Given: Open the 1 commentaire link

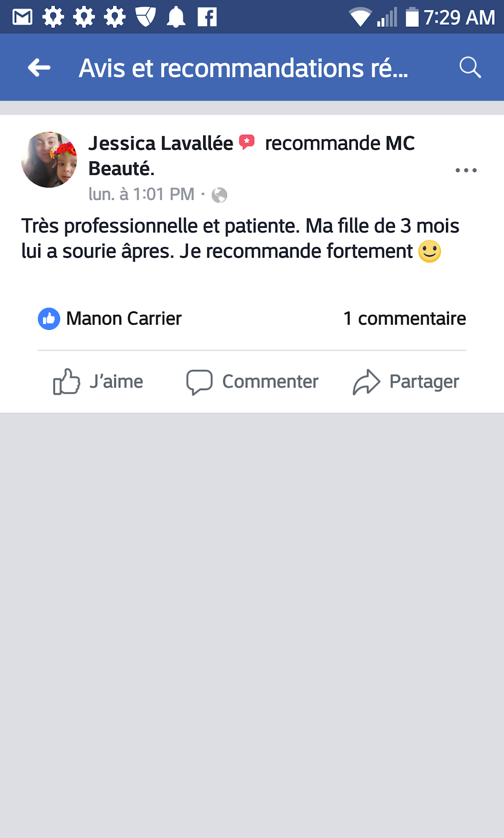Looking at the screenshot, I should pos(404,318).
